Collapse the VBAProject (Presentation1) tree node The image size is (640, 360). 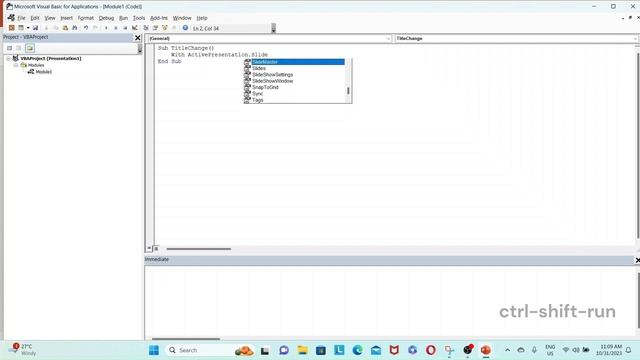8,58
